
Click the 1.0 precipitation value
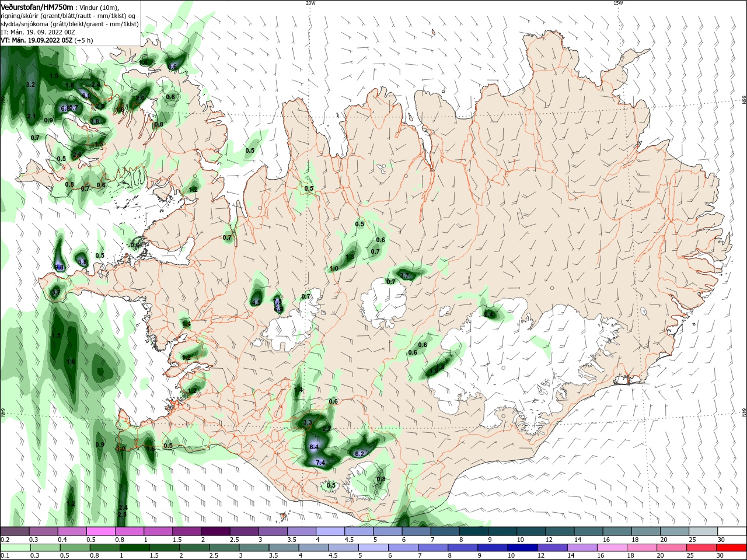[334, 268]
